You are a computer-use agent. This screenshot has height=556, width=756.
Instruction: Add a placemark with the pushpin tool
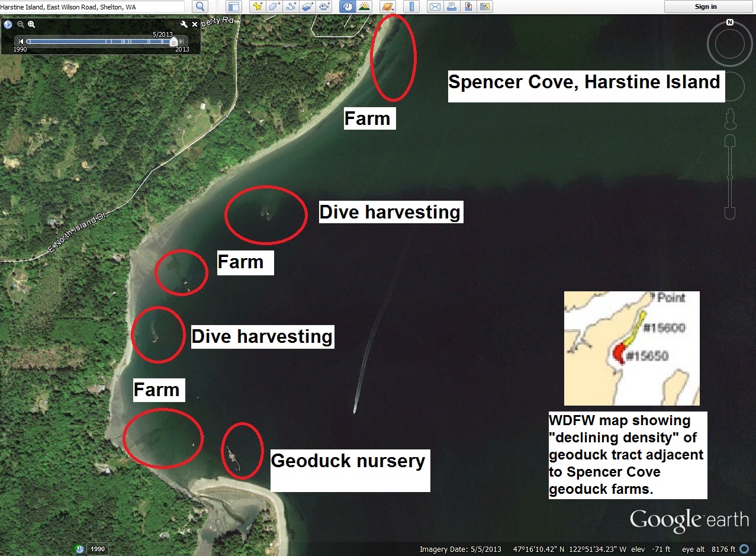(x=256, y=7)
